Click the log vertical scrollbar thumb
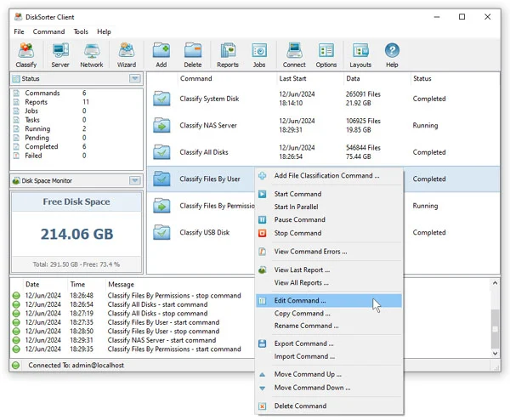The width and height of the screenshot is (510, 420). pyautogui.click(x=495, y=329)
